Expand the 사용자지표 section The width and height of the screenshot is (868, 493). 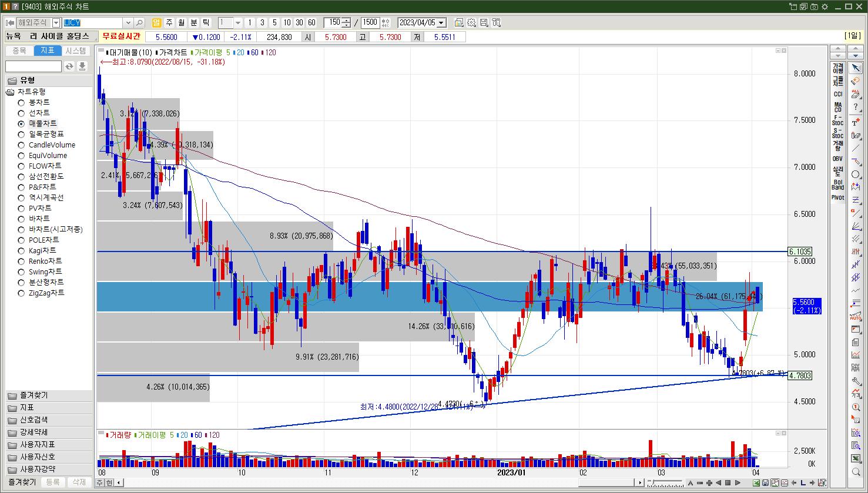pyautogui.click(x=49, y=445)
